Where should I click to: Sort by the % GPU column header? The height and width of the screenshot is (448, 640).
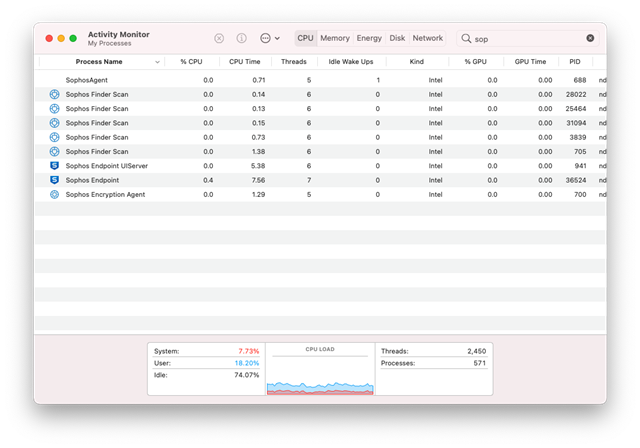point(476,62)
